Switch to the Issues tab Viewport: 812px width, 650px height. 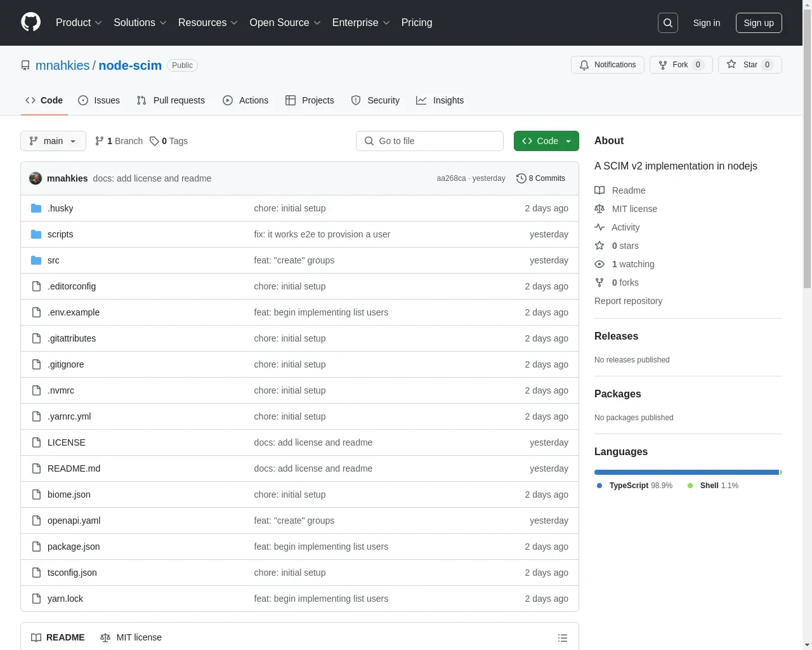pos(99,100)
